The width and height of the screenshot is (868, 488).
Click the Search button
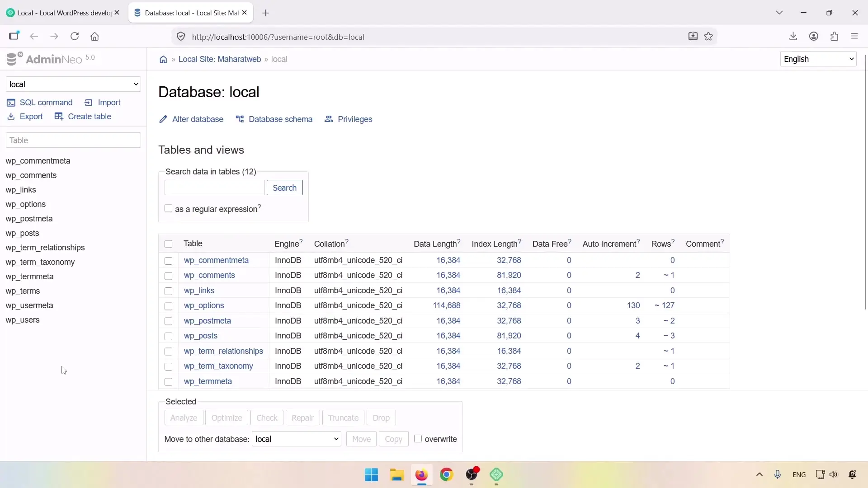click(285, 188)
